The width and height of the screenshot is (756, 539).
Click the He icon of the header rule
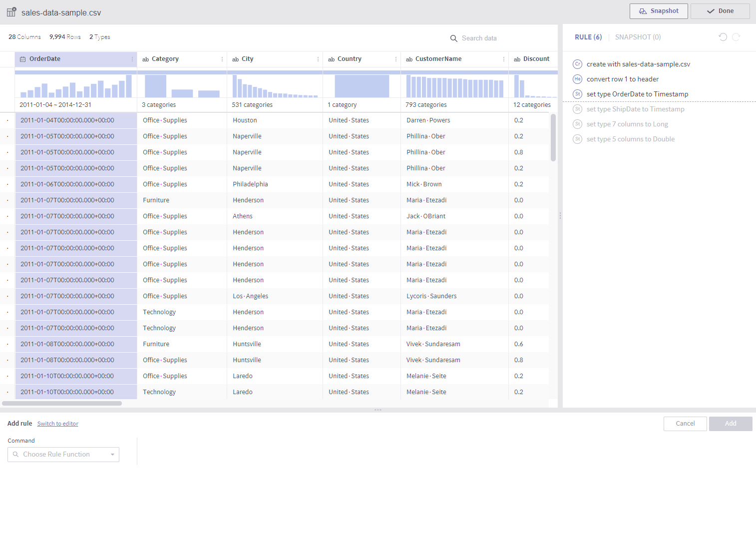click(x=577, y=79)
